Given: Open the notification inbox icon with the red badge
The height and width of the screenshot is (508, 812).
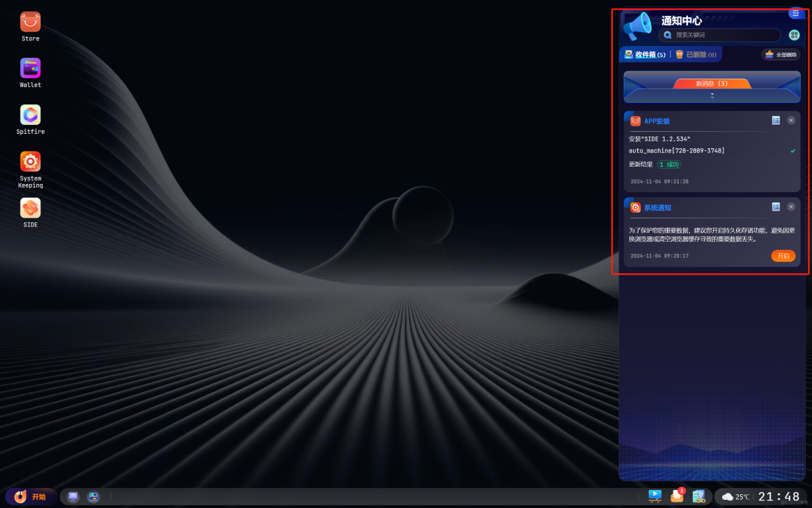Looking at the screenshot, I should tap(678, 496).
